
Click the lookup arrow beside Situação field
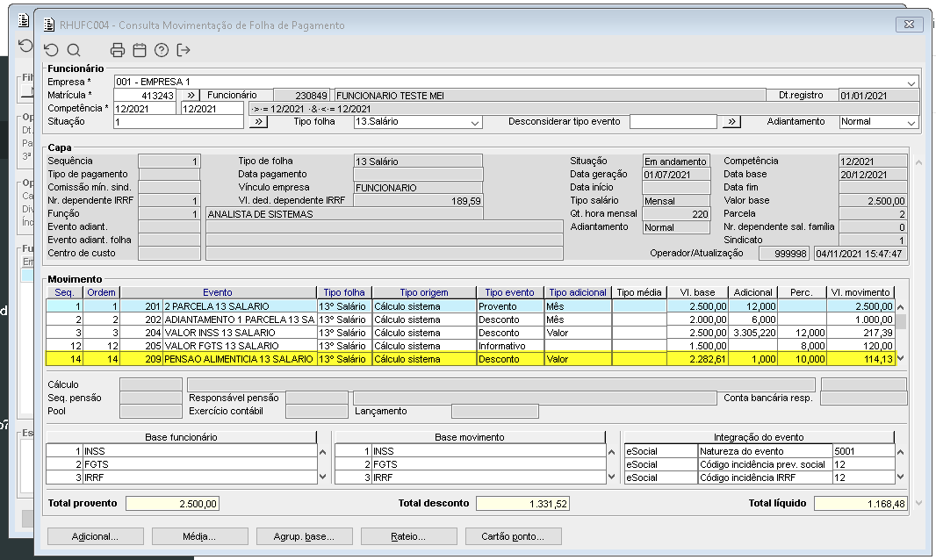point(257,122)
